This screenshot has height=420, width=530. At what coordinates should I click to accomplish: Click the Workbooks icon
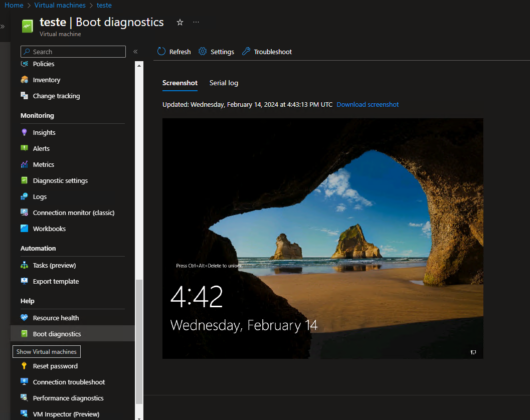[x=25, y=229]
